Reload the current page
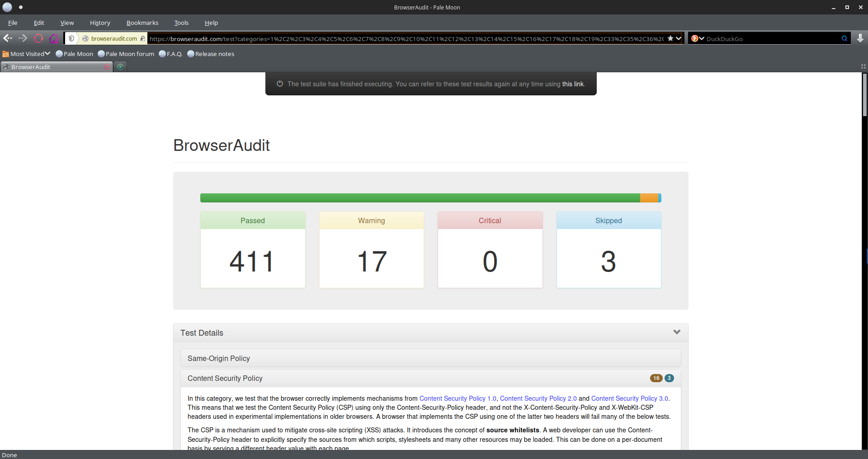The width and height of the screenshot is (868, 459). 38,38
